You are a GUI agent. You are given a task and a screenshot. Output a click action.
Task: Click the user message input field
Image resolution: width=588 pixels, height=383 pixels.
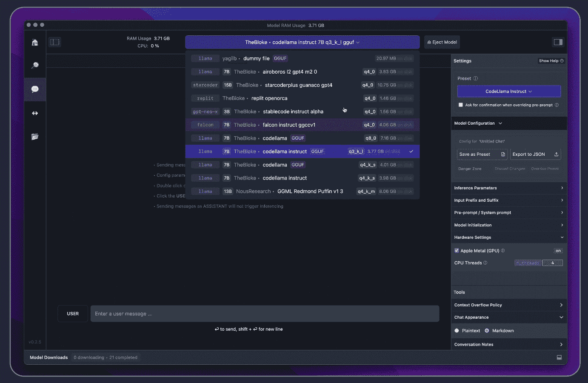pyautogui.click(x=265, y=314)
